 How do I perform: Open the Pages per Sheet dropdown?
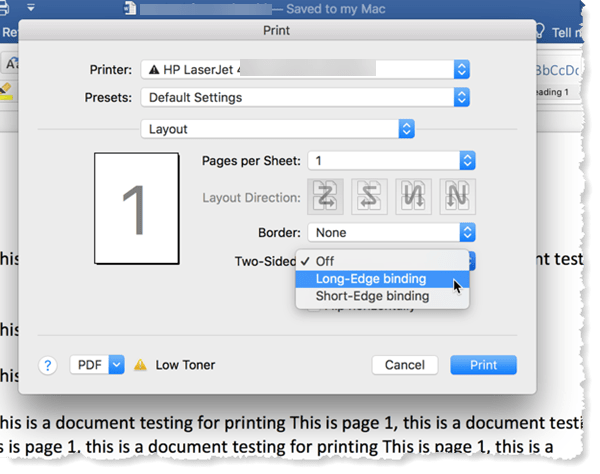391,161
